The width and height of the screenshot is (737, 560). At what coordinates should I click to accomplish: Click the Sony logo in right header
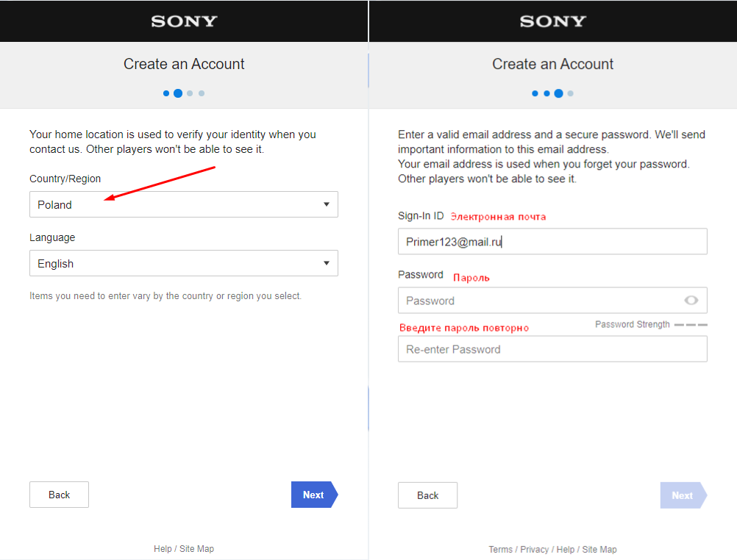tap(552, 21)
